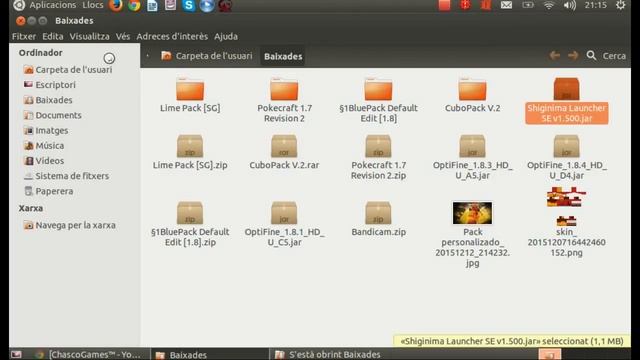The width and height of the screenshot is (640, 360).
Task: Open the Ajuda menu
Action: click(226, 36)
